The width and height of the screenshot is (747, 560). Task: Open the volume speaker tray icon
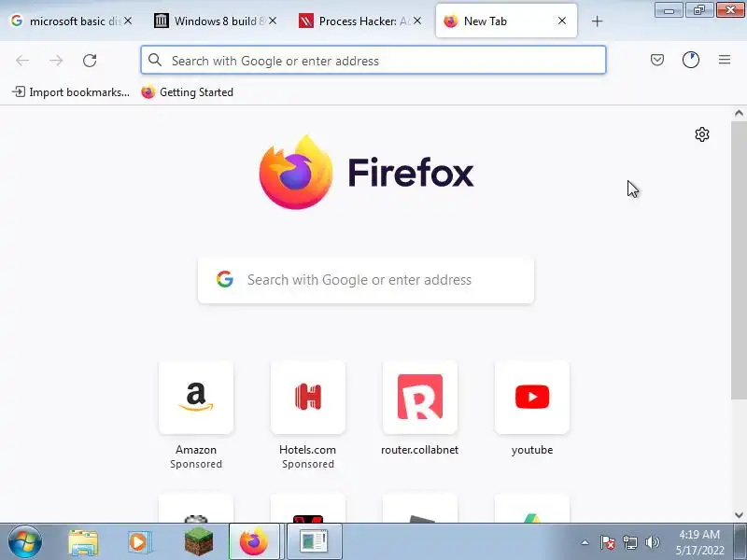tap(652, 542)
